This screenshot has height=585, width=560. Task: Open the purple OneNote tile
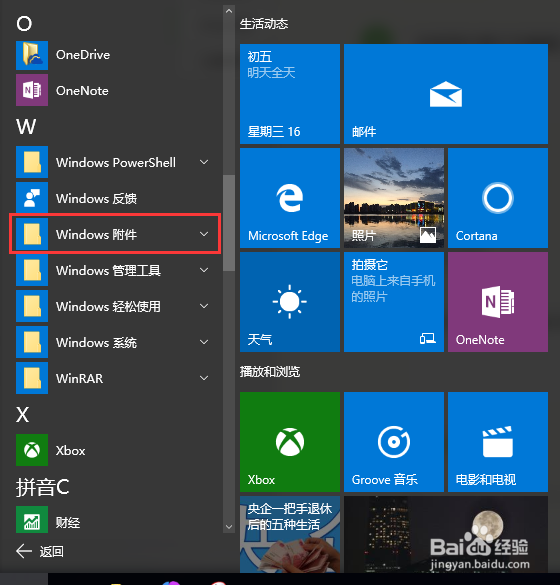pyautogui.click(x=498, y=302)
